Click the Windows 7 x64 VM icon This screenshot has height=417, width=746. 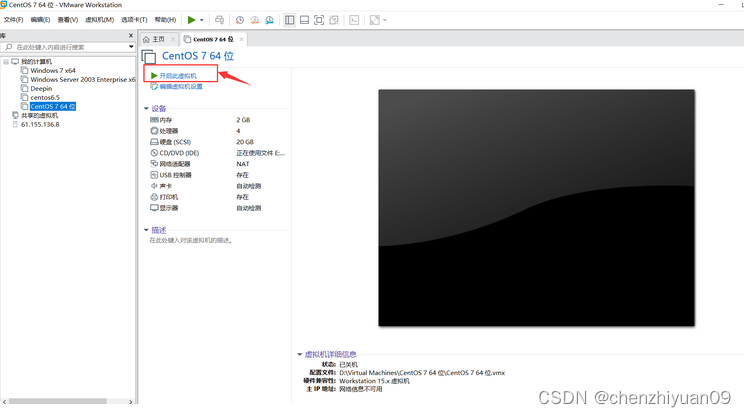click(24, 70)
